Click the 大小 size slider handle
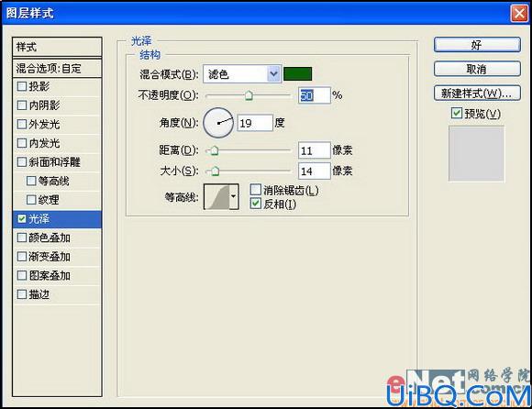Screen dimensions: 532x409 (216, 171)
